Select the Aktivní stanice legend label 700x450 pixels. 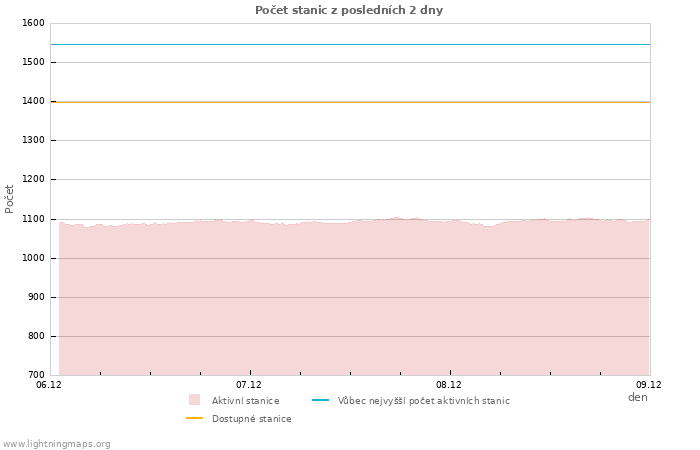point(245,401)
